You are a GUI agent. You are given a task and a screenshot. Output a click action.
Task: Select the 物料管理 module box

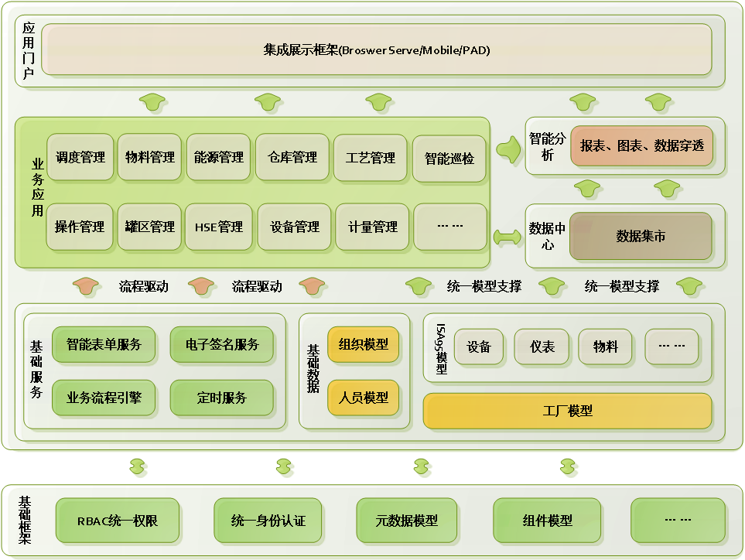point(149,157)
